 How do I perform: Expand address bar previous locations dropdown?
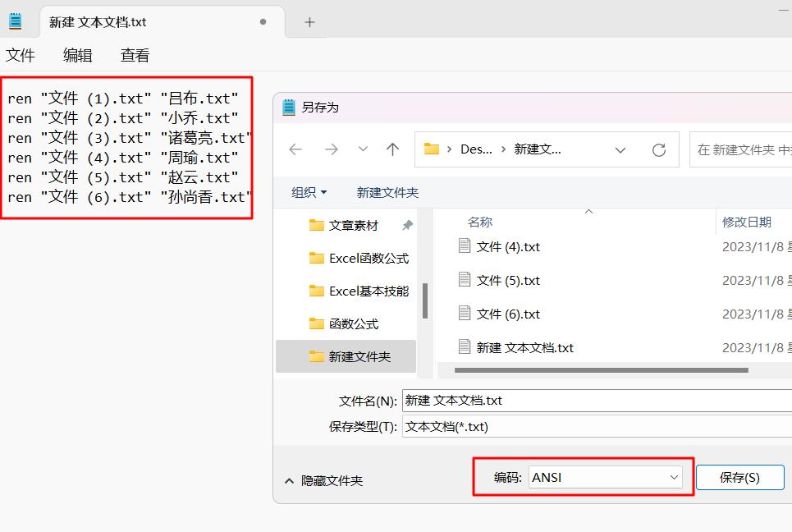click(620, 150)
